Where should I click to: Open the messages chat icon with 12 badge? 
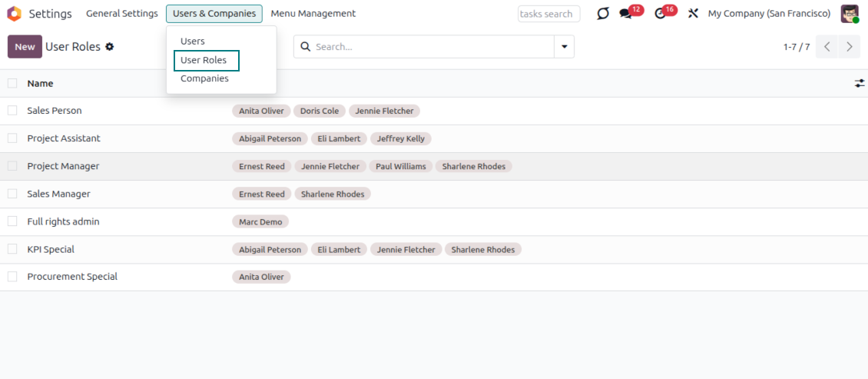[x=626, y=14]
